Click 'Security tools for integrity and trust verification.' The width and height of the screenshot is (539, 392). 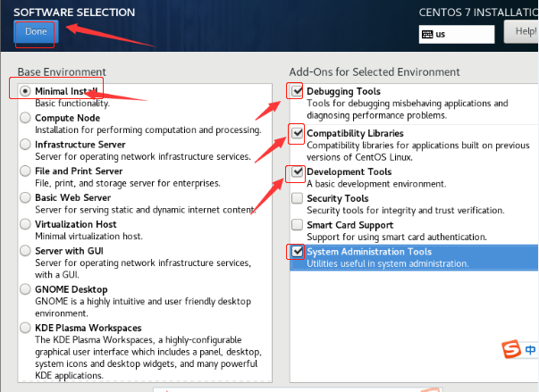click(x=406, y=211)
